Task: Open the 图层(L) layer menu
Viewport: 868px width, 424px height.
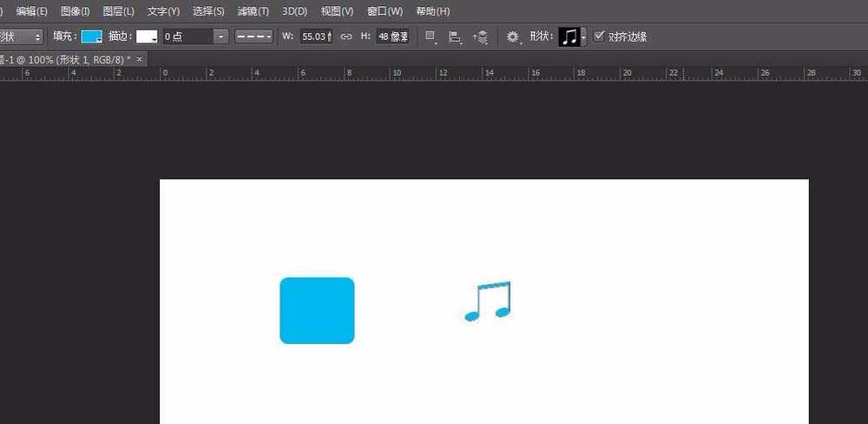Action: [x=118, y=11]
